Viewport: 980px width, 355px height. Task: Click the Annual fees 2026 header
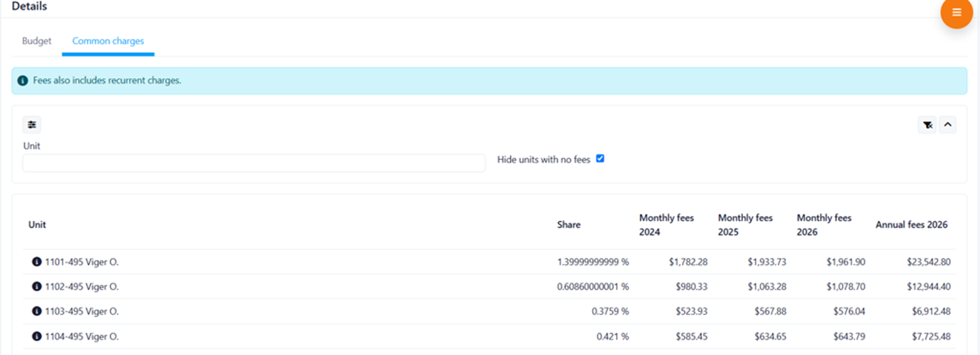pyautogui.click(x=911, y=225)
